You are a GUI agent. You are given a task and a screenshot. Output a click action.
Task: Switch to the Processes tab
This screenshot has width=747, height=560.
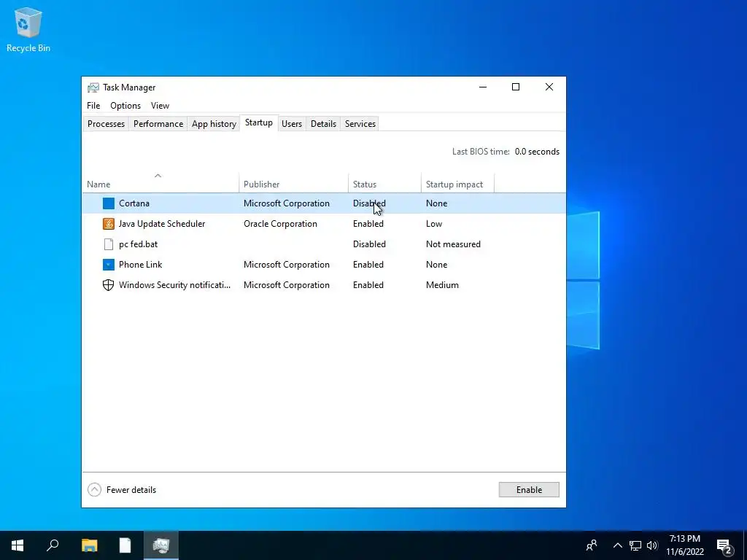pos(106,124)
